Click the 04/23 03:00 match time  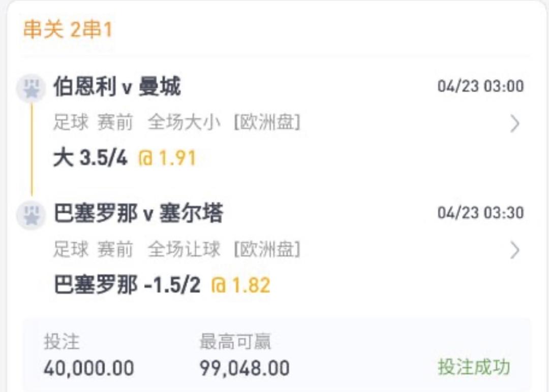pos(480,86)
